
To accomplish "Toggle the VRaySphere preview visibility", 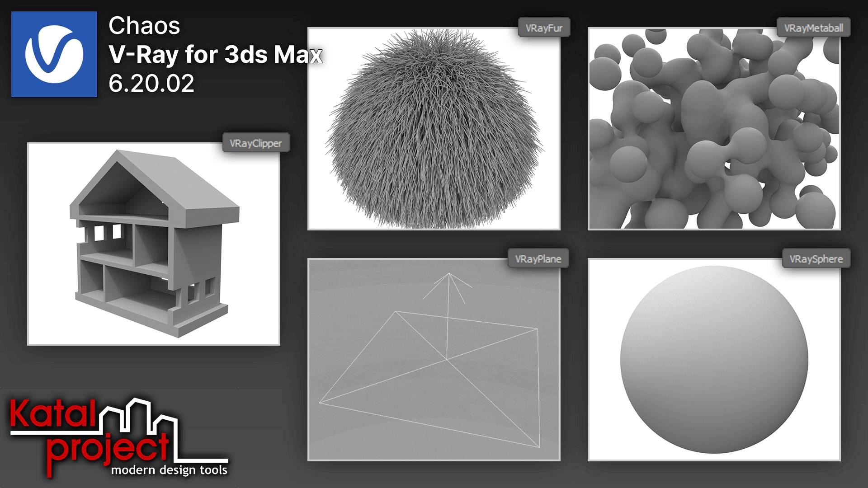I will pos(714,361).
